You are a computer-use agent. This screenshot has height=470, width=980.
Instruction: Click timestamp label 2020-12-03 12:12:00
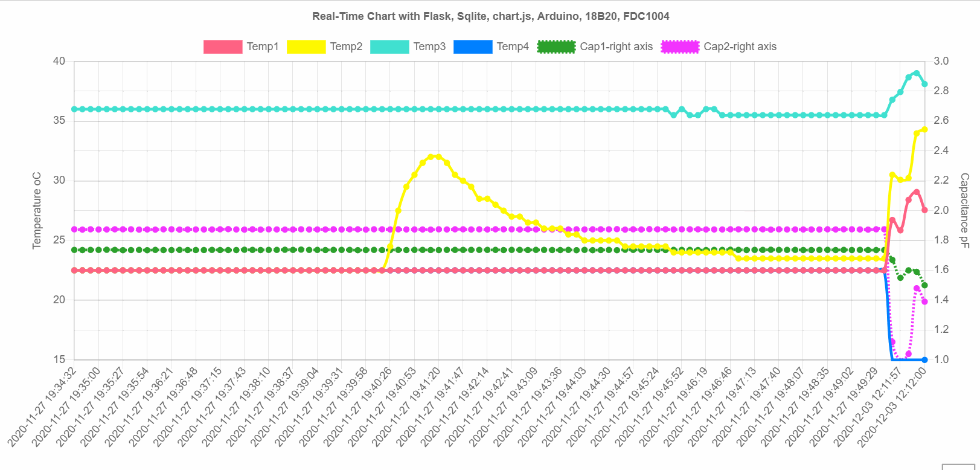pyautogui.click(x=892, y=407)
